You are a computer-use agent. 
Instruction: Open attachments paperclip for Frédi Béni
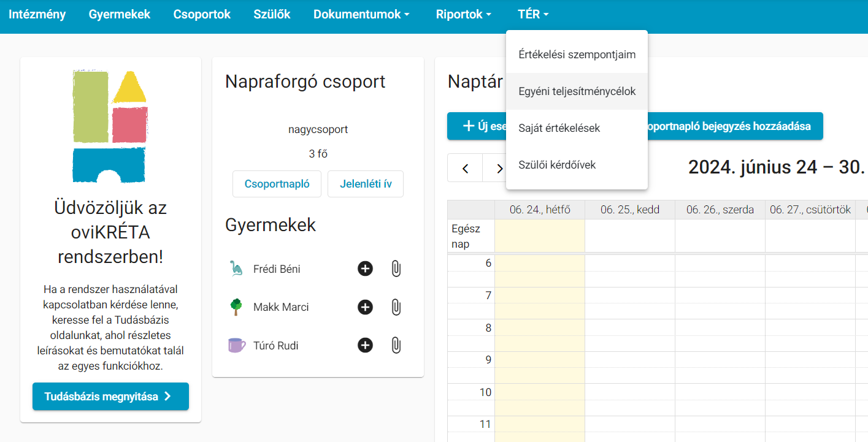click(x=396, y=269)
